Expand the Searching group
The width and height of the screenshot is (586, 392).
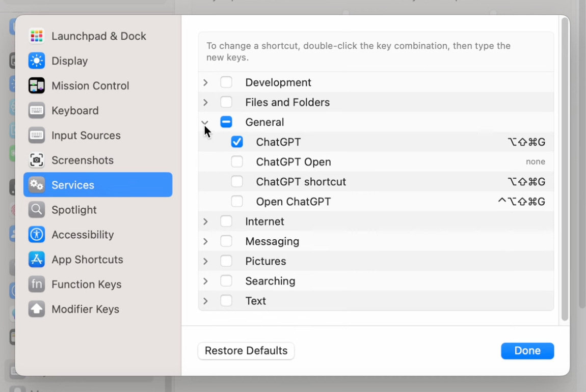point(205,281)
